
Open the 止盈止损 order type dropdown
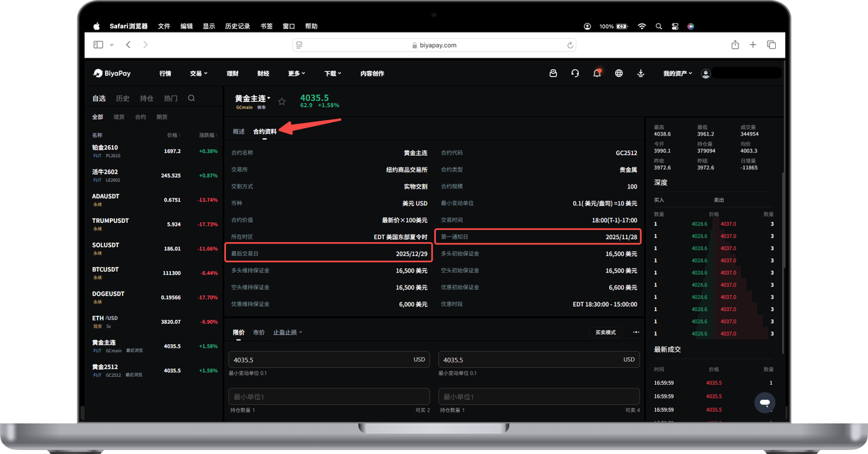click(288, 333)
